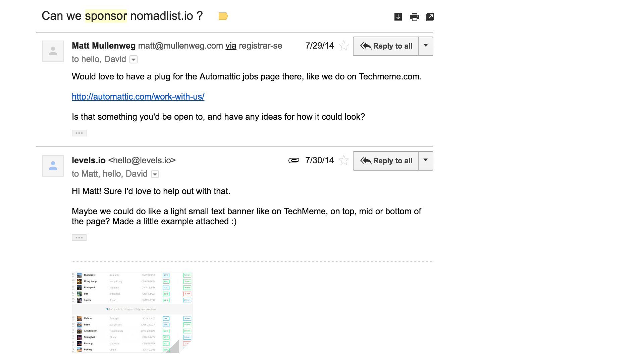Star the 7/29/14 message from Matt

pyautogui.click(x=344, y=46)
